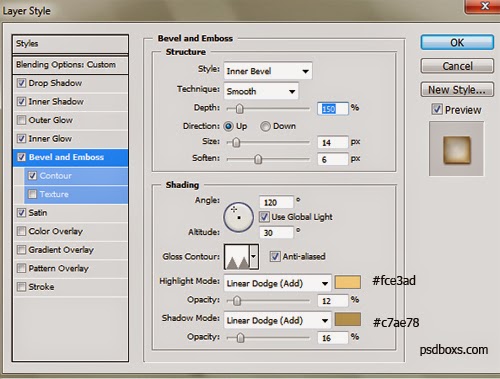The width and height of the screenshot is (500, 379).
Task: Click the Highlight Opacity slider handle
Action: (237, 301)
